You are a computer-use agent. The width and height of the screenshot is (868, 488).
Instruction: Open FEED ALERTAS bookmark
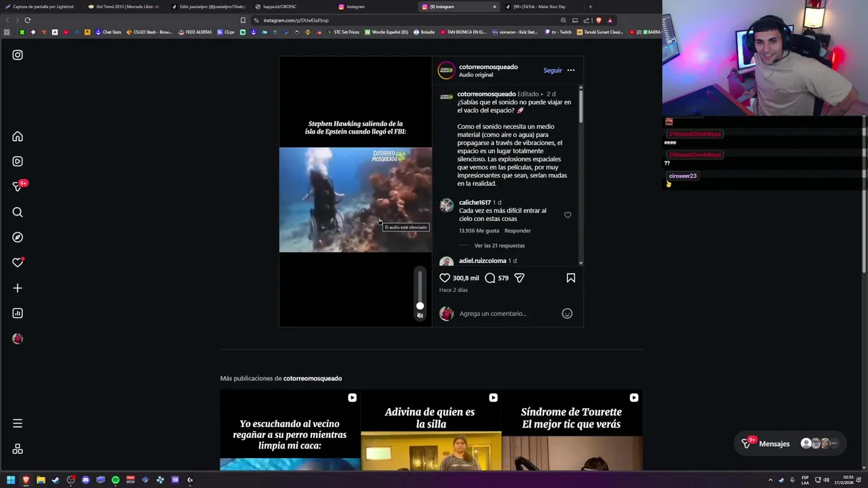click(195, 32)
